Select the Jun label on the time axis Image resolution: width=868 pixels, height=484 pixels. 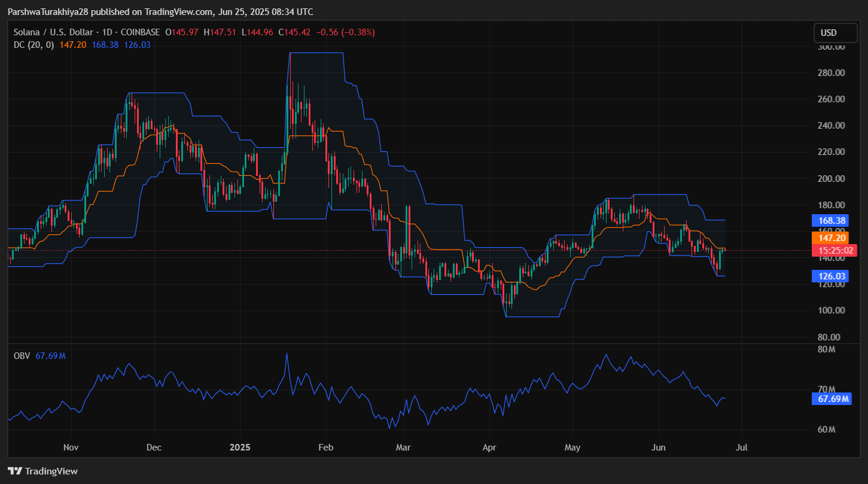[659, 447]
